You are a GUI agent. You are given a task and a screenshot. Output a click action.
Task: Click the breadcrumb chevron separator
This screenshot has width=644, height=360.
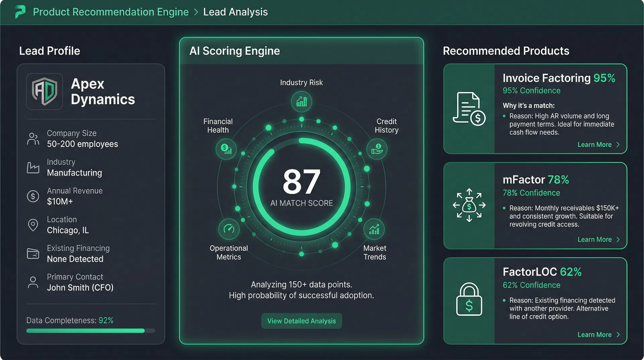pos(196,12)
